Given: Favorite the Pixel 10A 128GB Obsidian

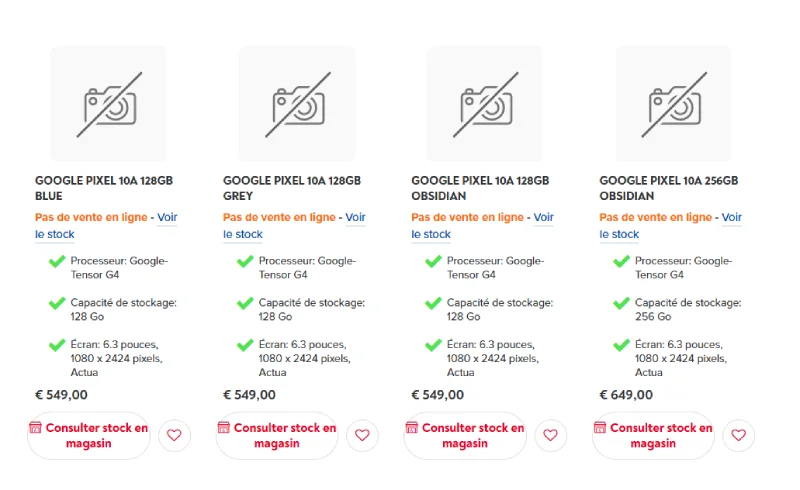Looking at the screenshot, I should [x=550, y=435].
